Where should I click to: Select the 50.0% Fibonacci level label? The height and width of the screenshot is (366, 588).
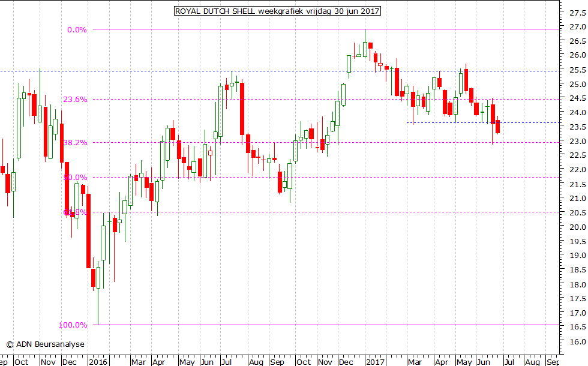pos(75,178)
